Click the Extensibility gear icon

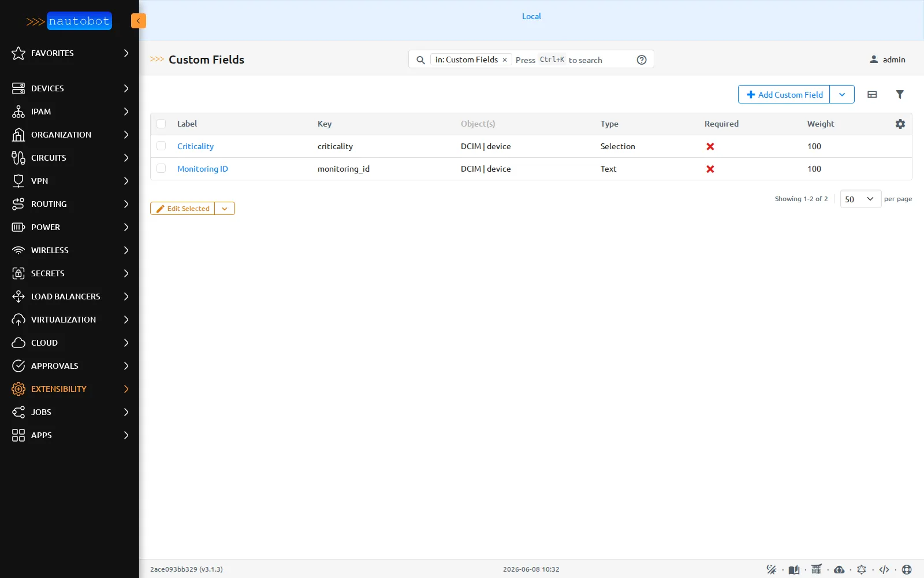pos(18,389)
